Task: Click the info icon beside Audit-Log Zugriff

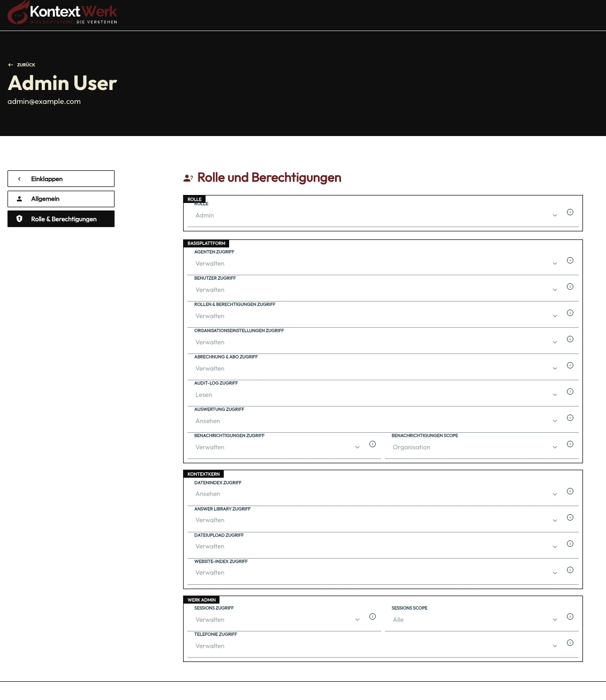Action: pyautogui.click(x=570, y=392)
